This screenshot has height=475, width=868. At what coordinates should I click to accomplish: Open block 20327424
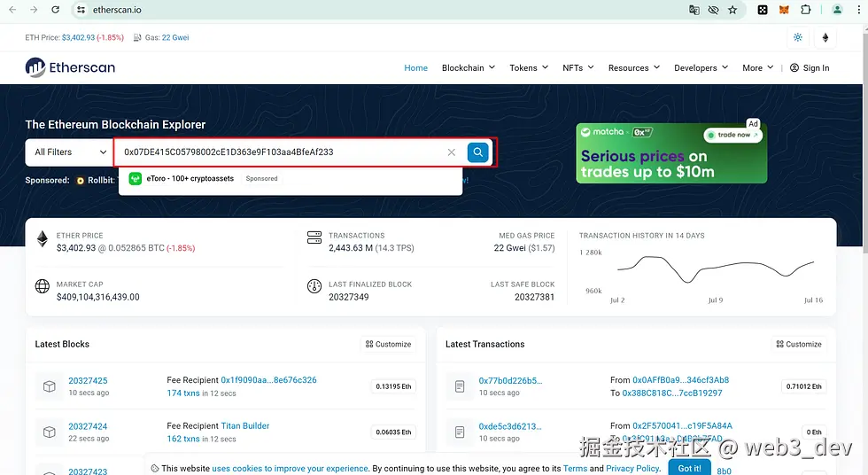point(88,426)
